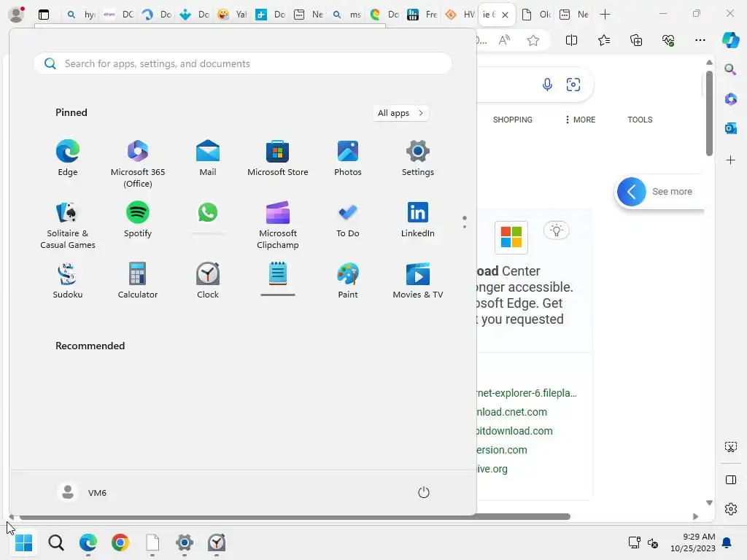The height and width of the screenshot is (560, 747).
Task: Open the Copilot sidebar icon
Action: (x=731, y=40)
